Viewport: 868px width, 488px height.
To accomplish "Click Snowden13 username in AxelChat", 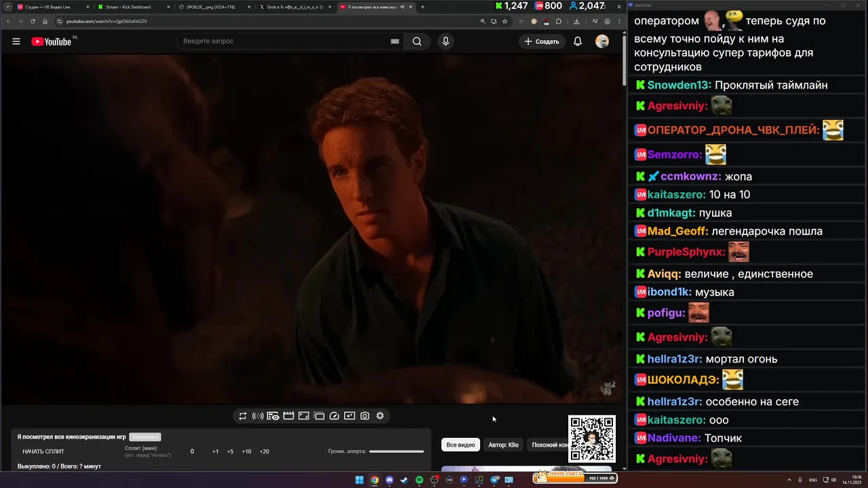I will 679,85.
